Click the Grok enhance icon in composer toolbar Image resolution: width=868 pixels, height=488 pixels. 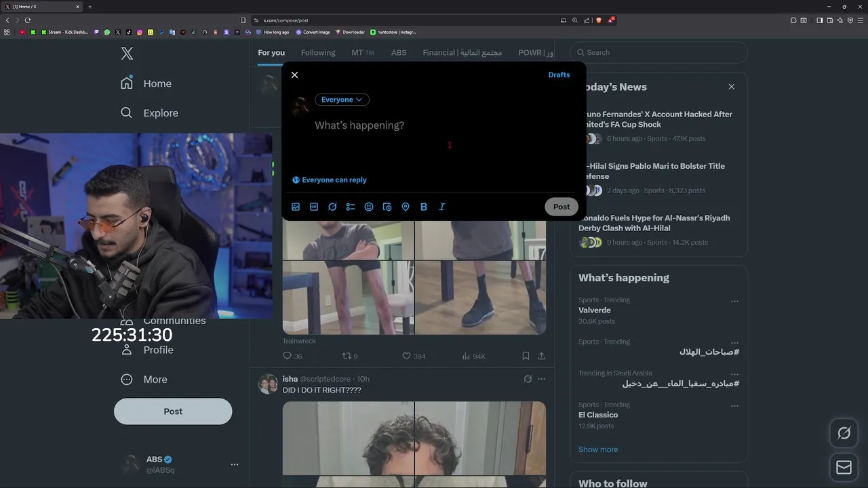click(x=332, y=207)
